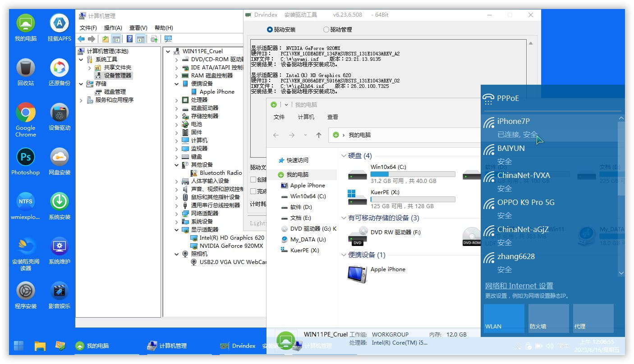Open the 查看 menu in the Explorer window

[x=333, y=117]
